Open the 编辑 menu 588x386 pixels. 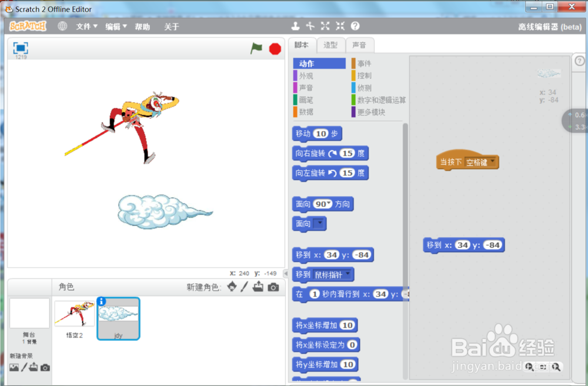(x=116, y=26)
